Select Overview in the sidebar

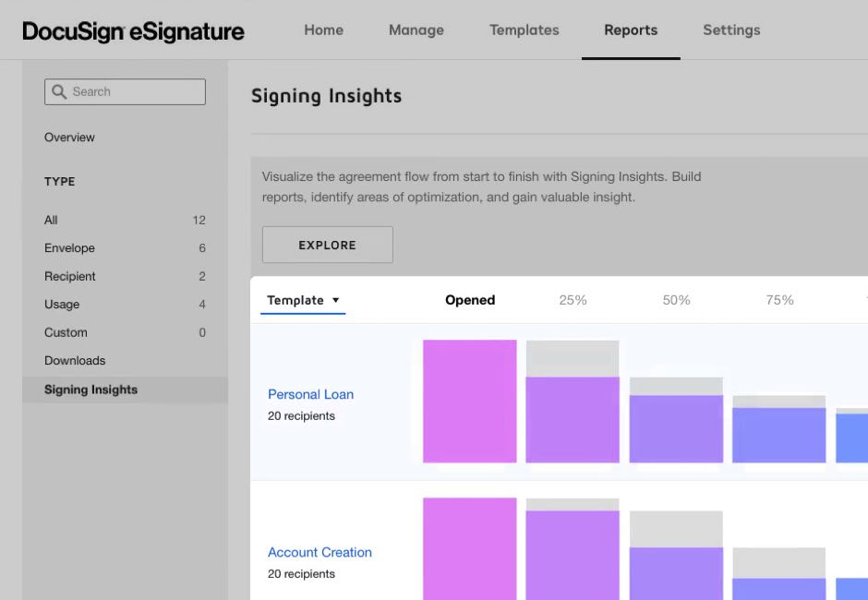[x=69, y=138]
